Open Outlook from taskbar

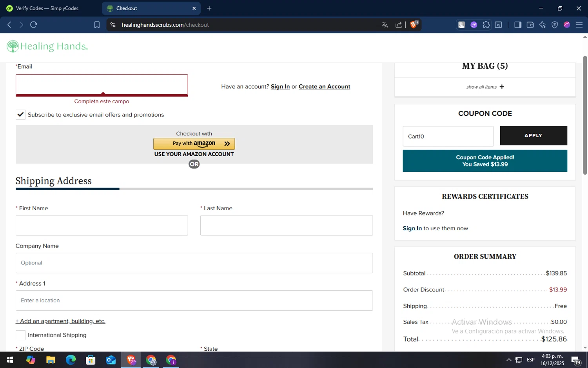click(111, 360)
